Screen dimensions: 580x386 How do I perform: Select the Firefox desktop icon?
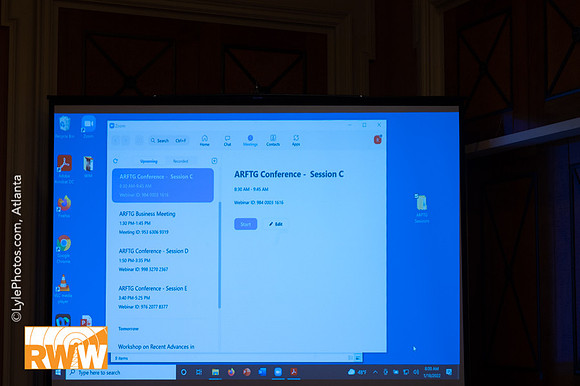tap(64, 206)
